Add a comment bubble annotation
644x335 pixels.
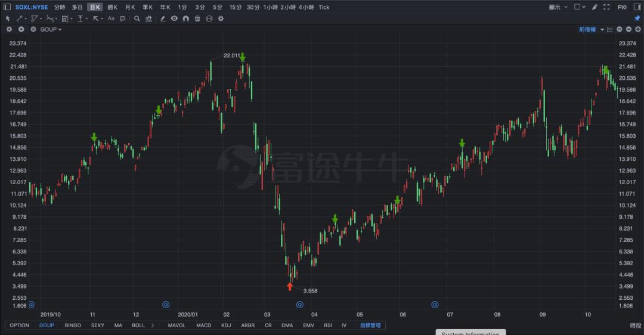click(x=122, y=18)
